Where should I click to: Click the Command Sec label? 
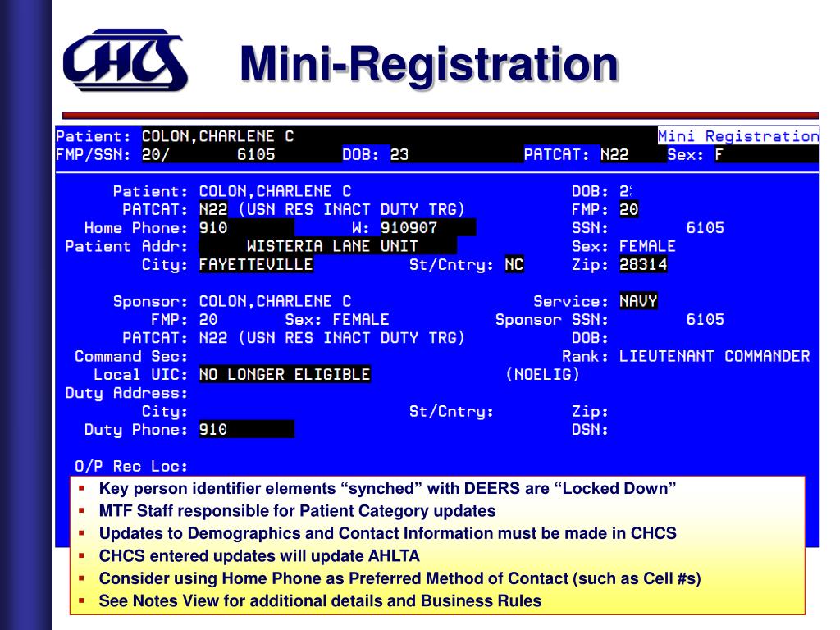click(x=131, y=356)
